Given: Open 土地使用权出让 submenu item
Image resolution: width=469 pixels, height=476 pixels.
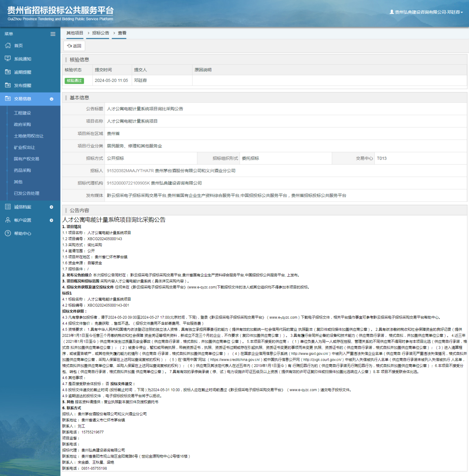Looking at the screenshot, I should 29,136.
